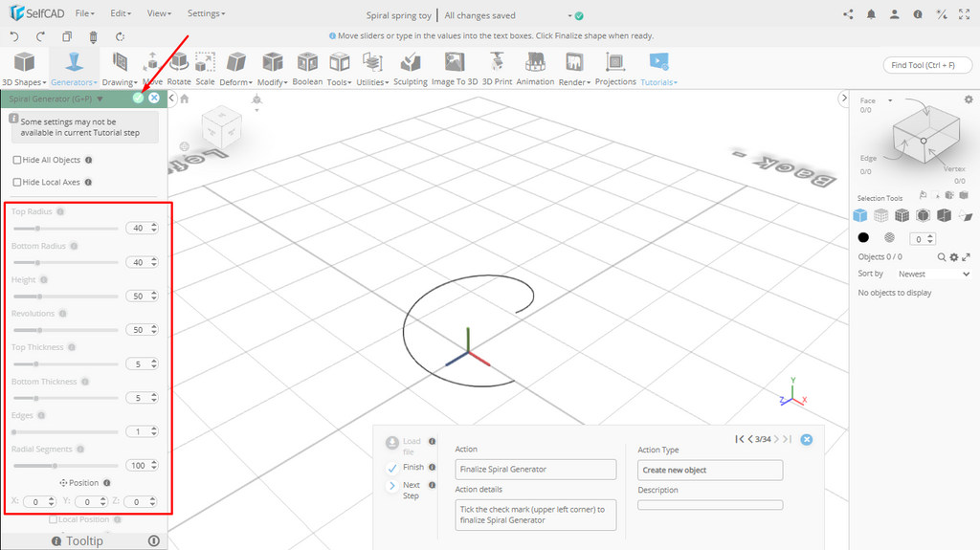Image resolution: width=980 pixels, height=550 pixels.
Task: Click the Undo arrow icon
Action: [x=14, y=36]
